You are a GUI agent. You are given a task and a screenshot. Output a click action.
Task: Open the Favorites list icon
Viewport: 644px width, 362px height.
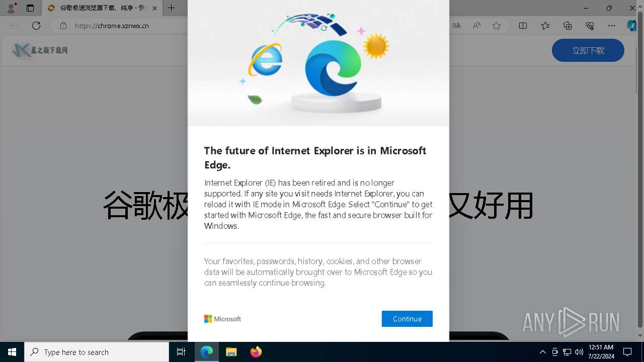[x=545, y=26]
